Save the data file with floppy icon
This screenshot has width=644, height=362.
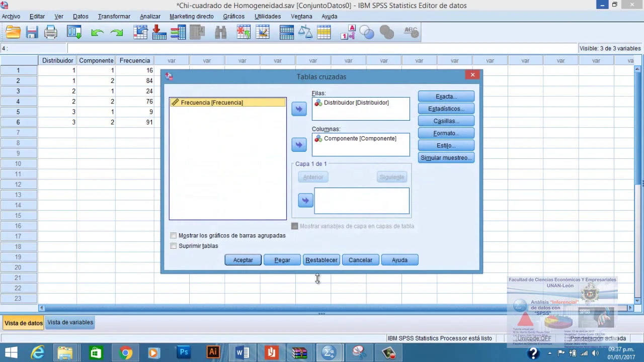pyautogui.click(x=32, y=33)
